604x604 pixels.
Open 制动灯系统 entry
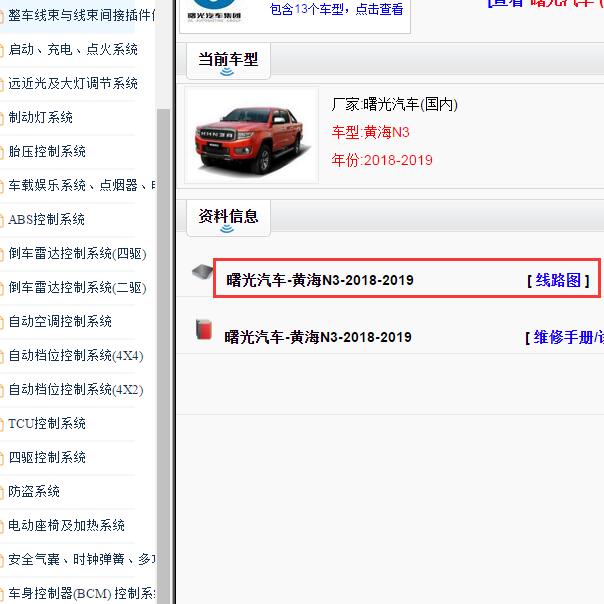(x=40, y=117)
